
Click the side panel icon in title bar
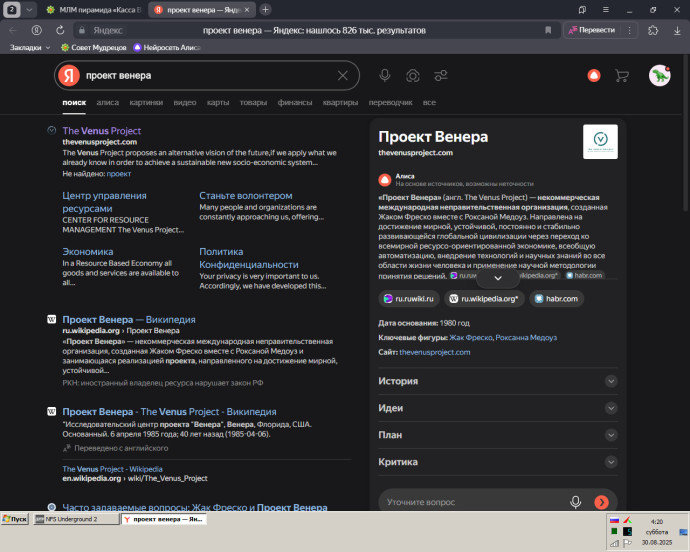coord(582,9)
